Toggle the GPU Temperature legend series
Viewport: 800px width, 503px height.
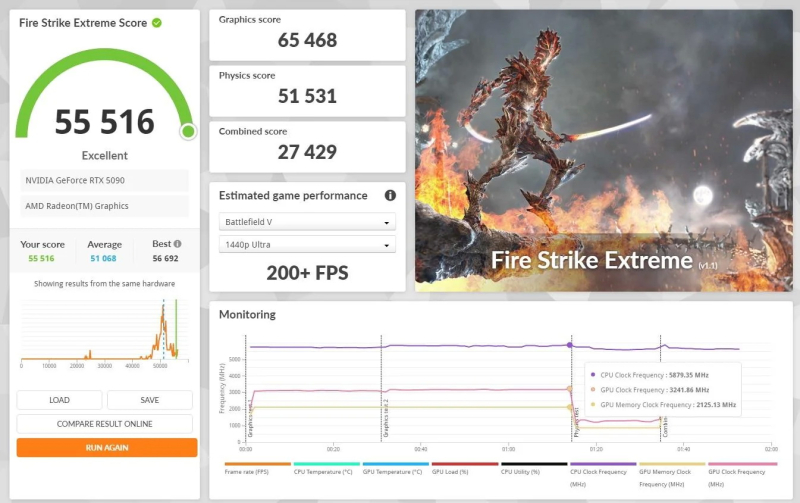coord(395,470)
